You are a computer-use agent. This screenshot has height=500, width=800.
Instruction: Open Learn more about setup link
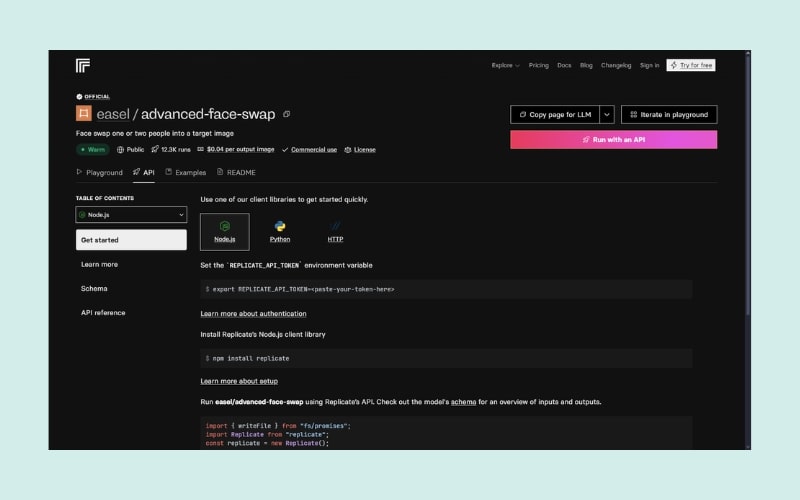tap(239, 381)
